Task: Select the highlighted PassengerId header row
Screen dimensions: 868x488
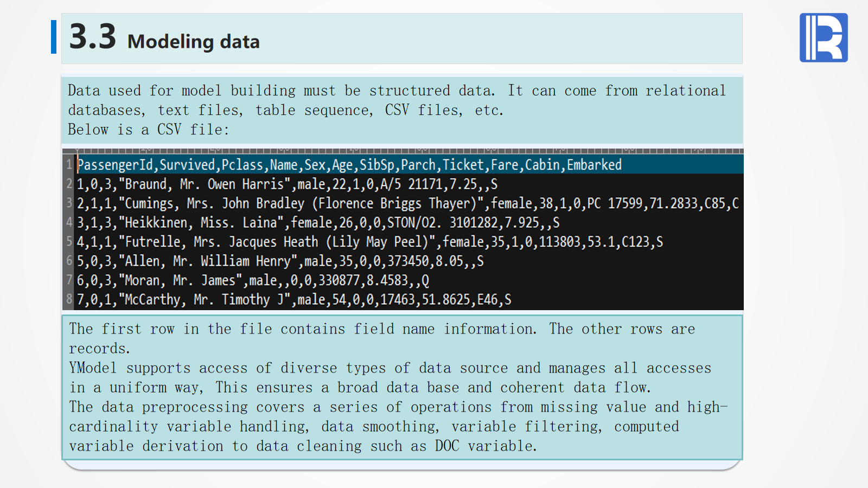Action: coord(349,165)
